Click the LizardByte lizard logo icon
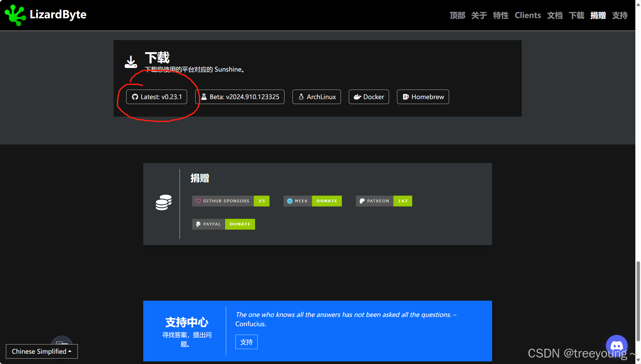The image size is (641, 364). pos(15,15)
